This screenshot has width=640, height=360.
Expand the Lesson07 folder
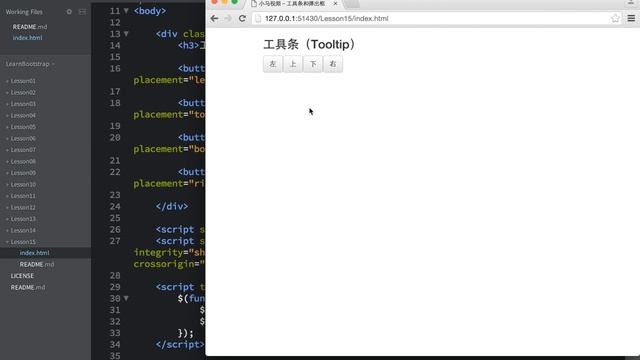[21, 150]
